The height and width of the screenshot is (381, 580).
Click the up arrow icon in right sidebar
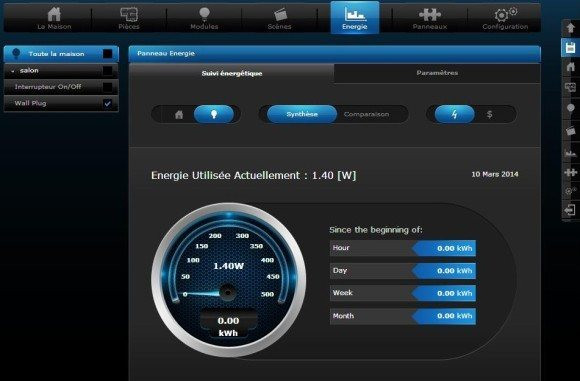point(570,28)
